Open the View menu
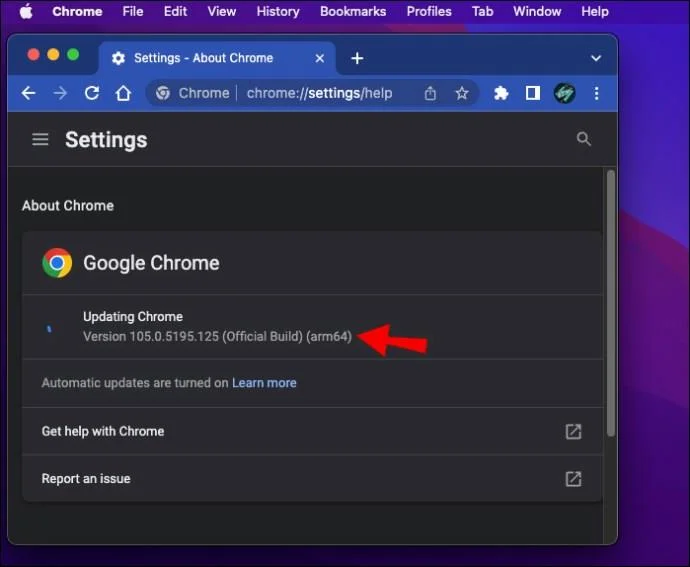690x567 pixels. tap(222, 11)
